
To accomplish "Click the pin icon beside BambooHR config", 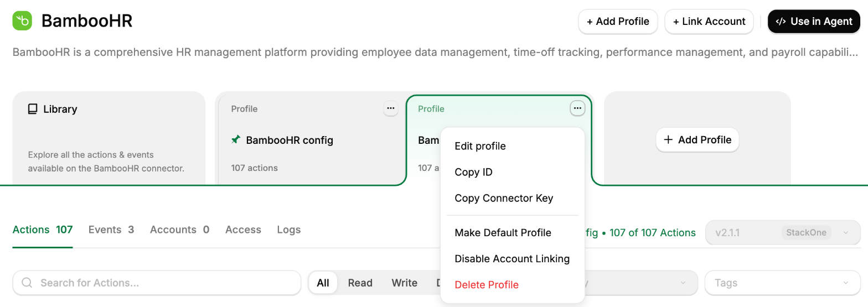I will click(236, 140).
